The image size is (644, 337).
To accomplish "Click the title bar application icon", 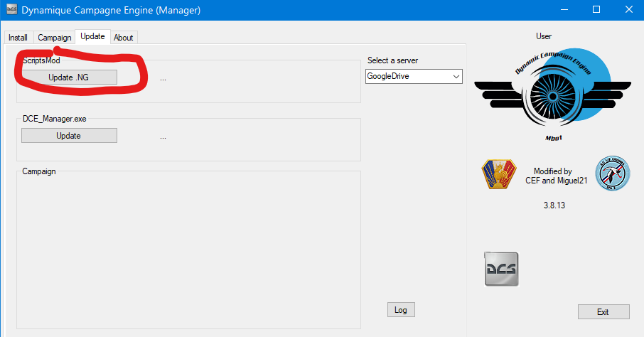I will point(11,9).
